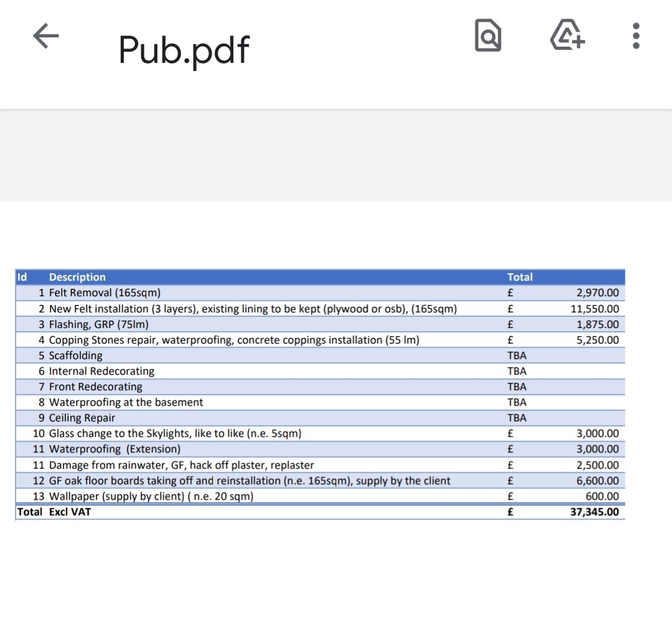Select the Scaffolding line item
Image resolution: width=672 pixels, height=618 pixels.
point(75,356)
